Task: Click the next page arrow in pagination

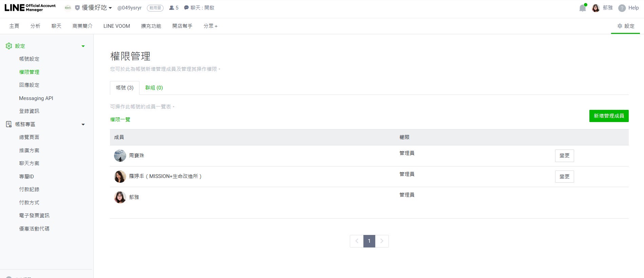Action: pos(382,241)
